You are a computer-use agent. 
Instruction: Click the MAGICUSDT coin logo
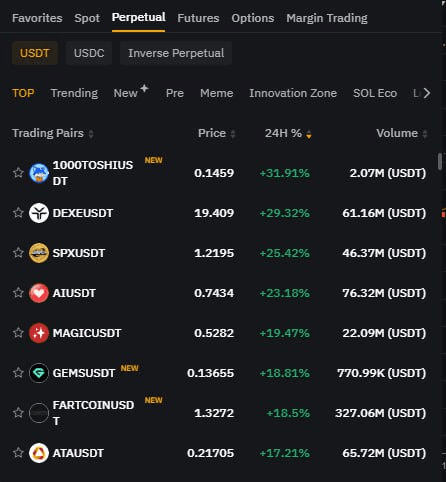point(39,333)
